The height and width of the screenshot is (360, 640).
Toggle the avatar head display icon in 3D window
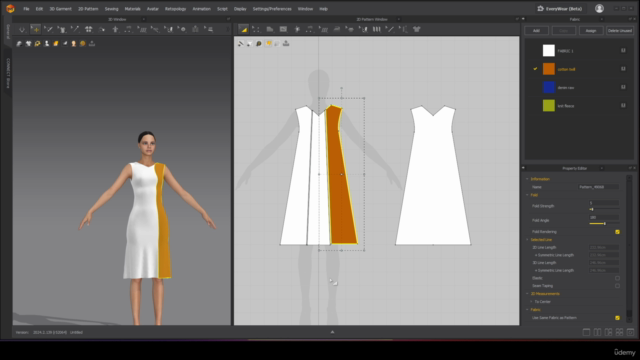click(x=73, y=44)
